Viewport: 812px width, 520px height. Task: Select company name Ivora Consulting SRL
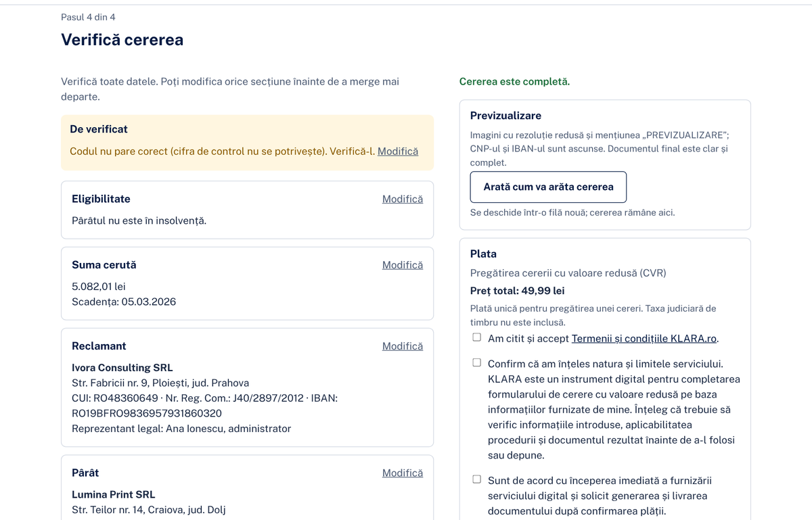[x=122, y=368]
